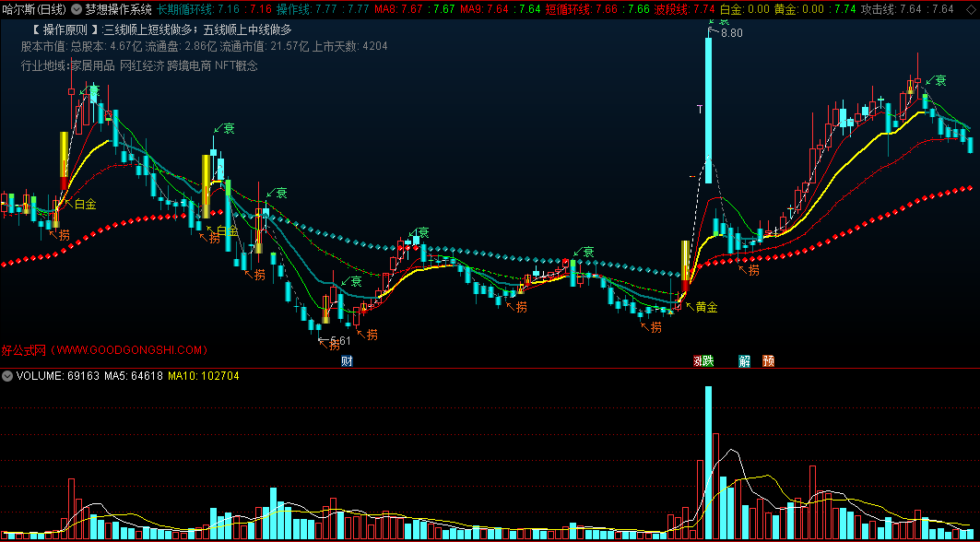Click the yellow MA10: 102704 label

(204, 376)
